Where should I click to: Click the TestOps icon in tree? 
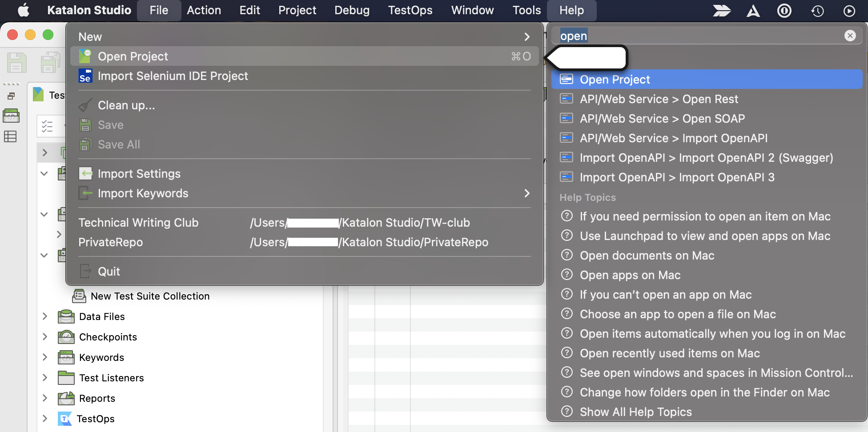pos(65,419)
